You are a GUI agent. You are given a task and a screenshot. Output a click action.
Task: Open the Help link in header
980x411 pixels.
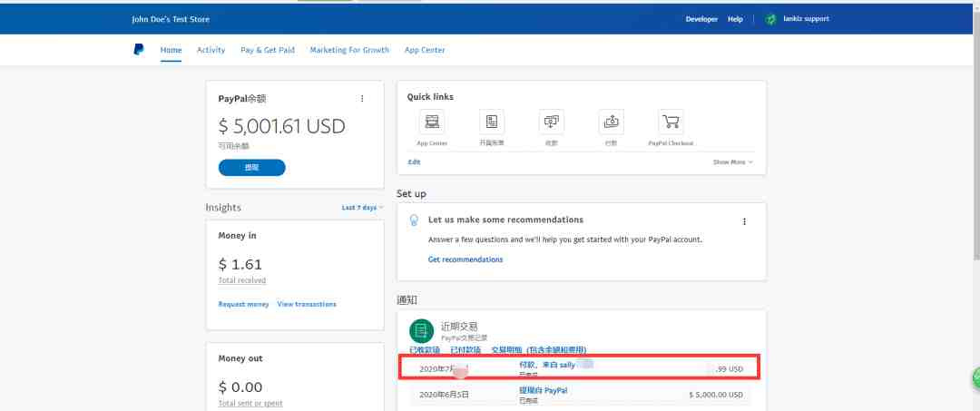[x=735, y=19]
